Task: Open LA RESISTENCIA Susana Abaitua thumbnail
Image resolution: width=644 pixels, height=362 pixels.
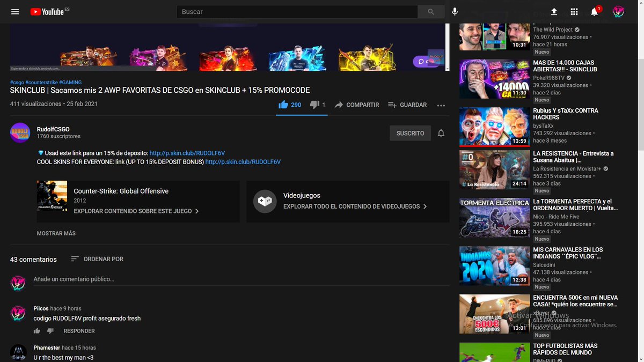Action: 494,169
